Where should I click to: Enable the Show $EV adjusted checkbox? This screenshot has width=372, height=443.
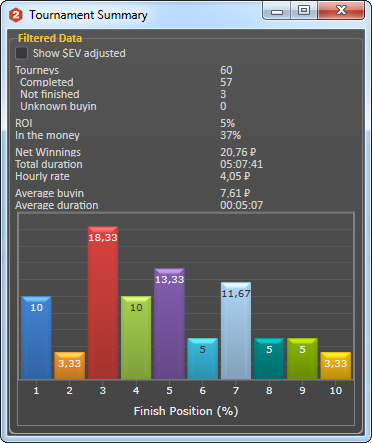(x=22, y=53)
